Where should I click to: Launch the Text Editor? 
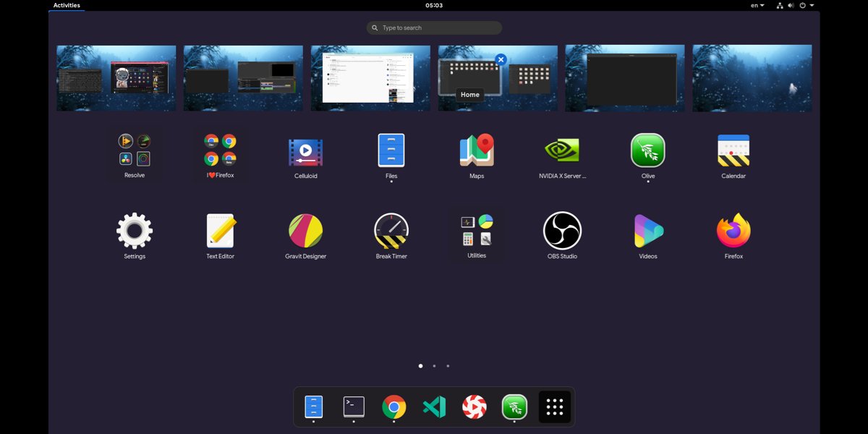(220, 236)
